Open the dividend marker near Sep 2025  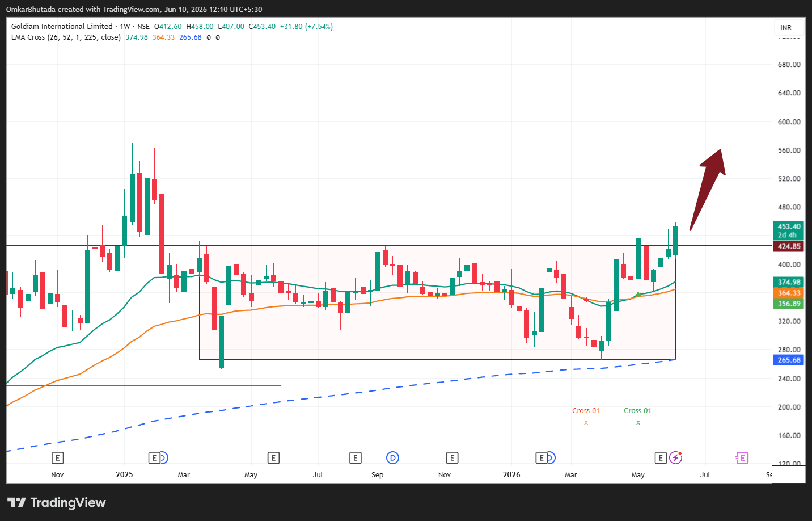tap(392, 457)
